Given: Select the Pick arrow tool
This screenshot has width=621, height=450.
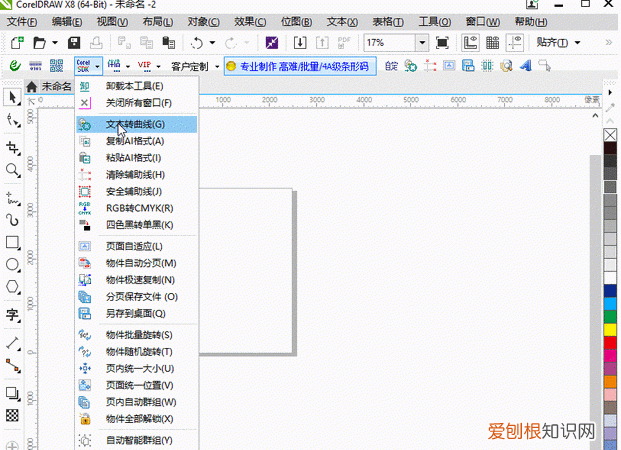Looking at the screenshot, I should [12, 97].
